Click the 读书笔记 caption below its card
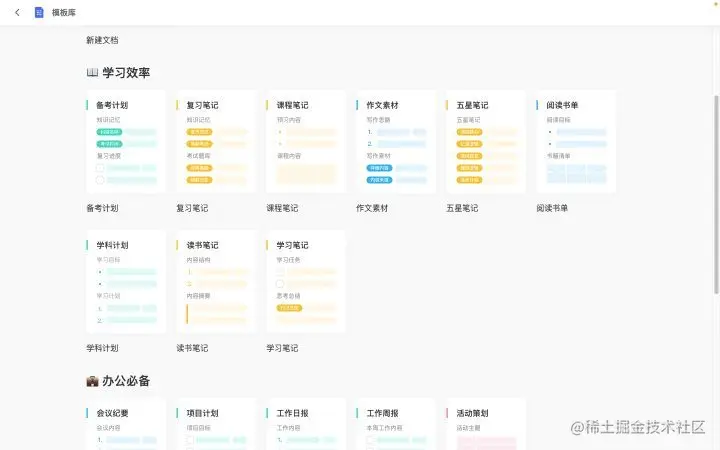Screen dimensions: 720x450 (x=192, y=348)
